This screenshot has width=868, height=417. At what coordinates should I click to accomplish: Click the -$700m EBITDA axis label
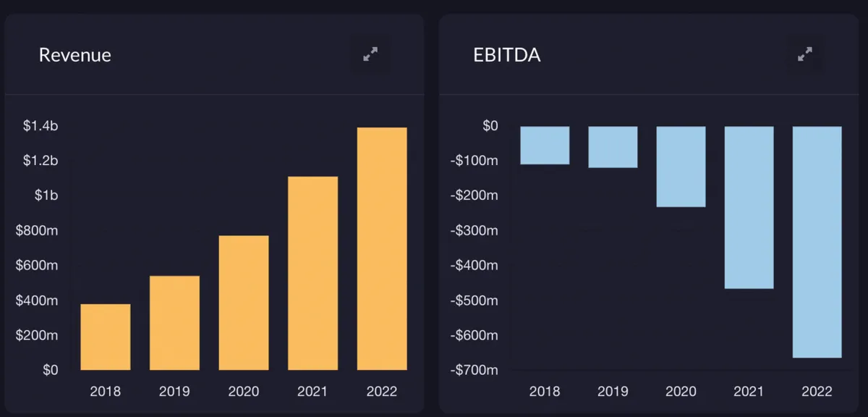pyautogui.click(x=474, y=370)
